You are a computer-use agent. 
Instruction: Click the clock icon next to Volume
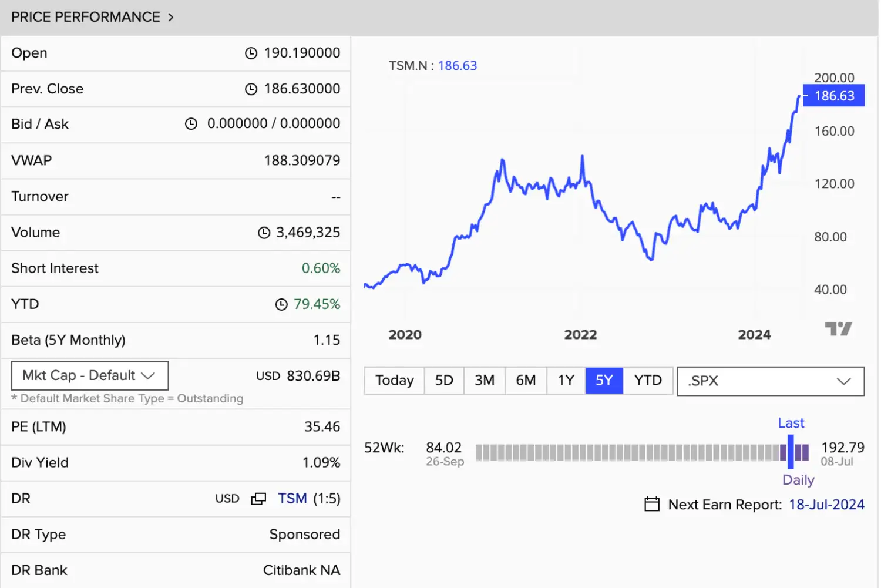(264, 233)
